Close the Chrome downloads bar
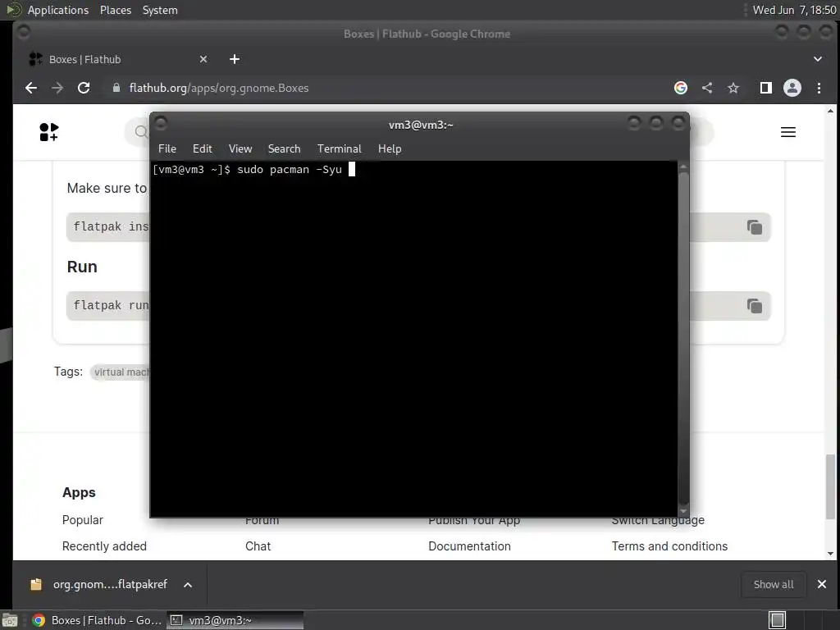Screen dimensions: 840x630 click(822, 584)
